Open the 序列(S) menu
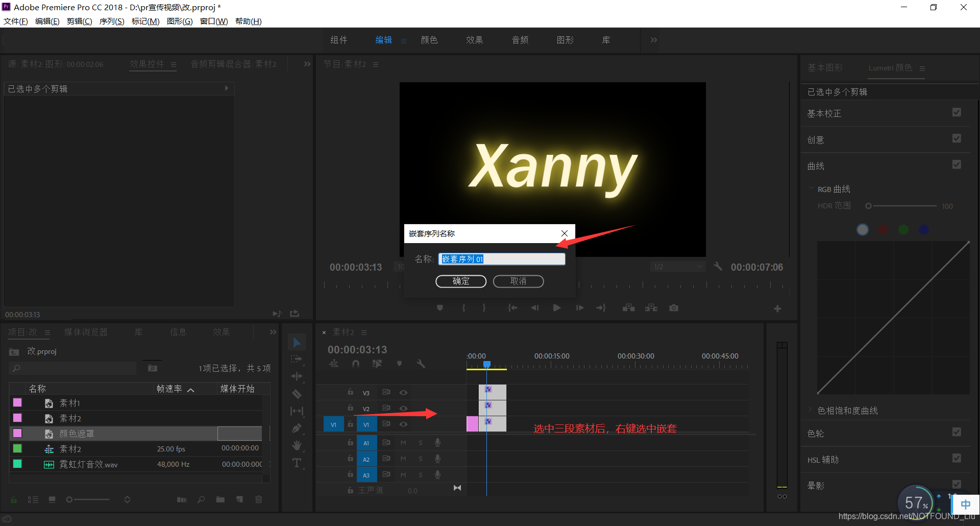 click(111, 21)
